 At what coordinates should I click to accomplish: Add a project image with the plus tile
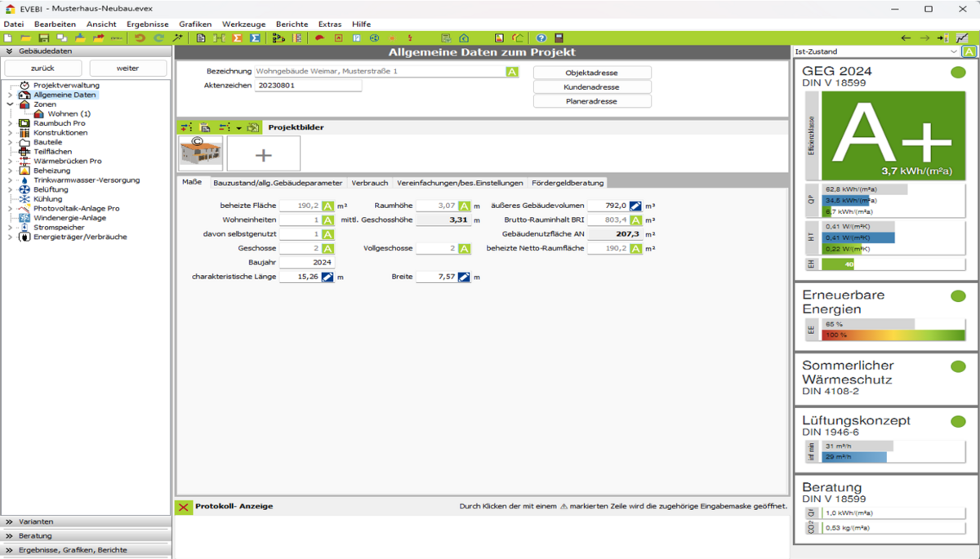[264, 153]
